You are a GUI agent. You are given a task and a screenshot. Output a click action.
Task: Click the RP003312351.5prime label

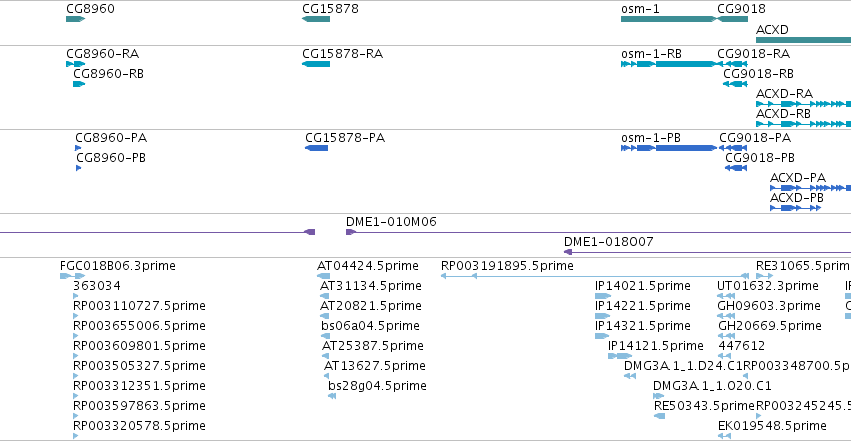pyautogui.click(x=139, y=386)
